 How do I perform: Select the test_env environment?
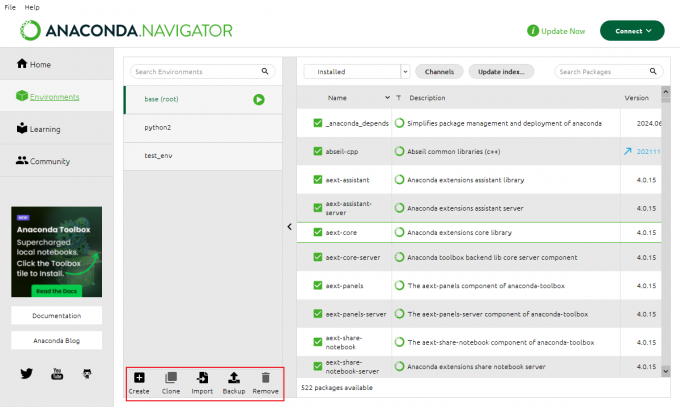203,156
